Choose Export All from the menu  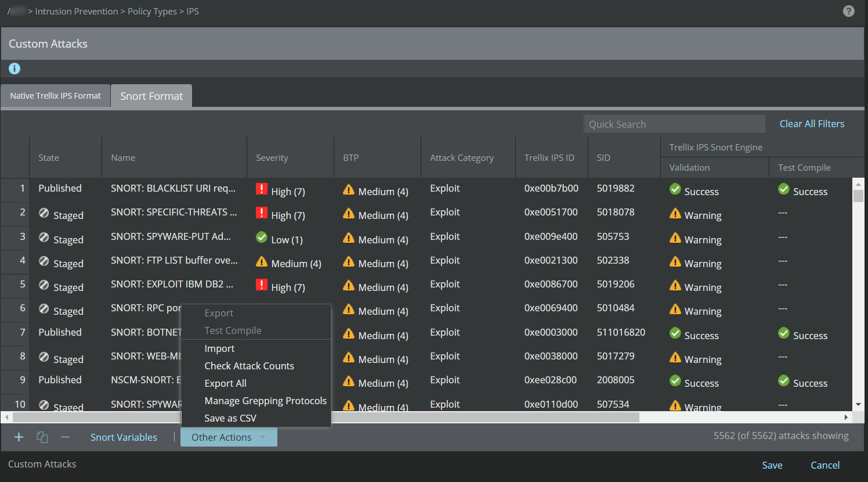click(226, 383)
